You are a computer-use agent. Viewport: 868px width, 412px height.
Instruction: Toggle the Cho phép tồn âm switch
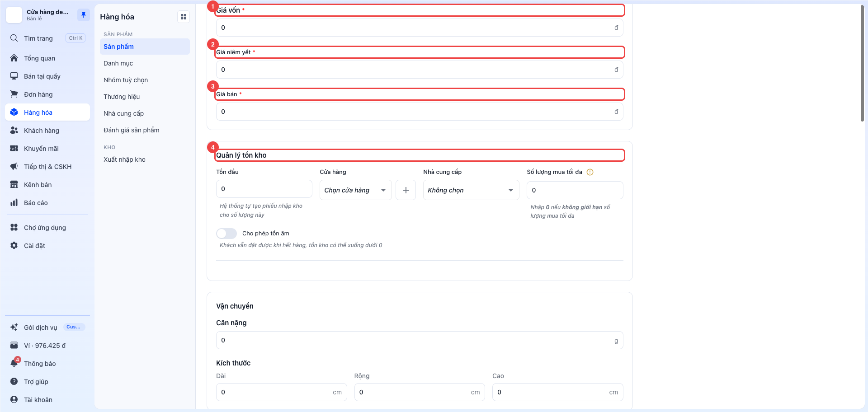point(226,234)
